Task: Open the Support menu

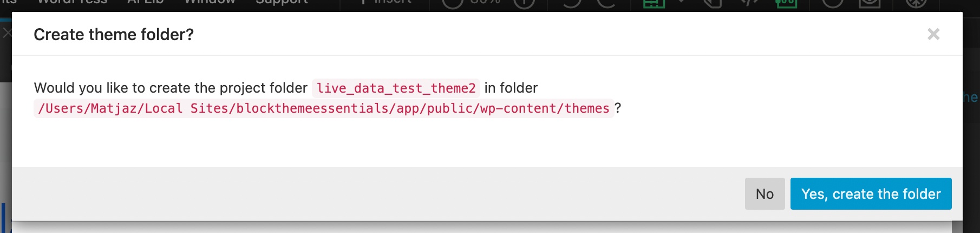Action: 282,3
